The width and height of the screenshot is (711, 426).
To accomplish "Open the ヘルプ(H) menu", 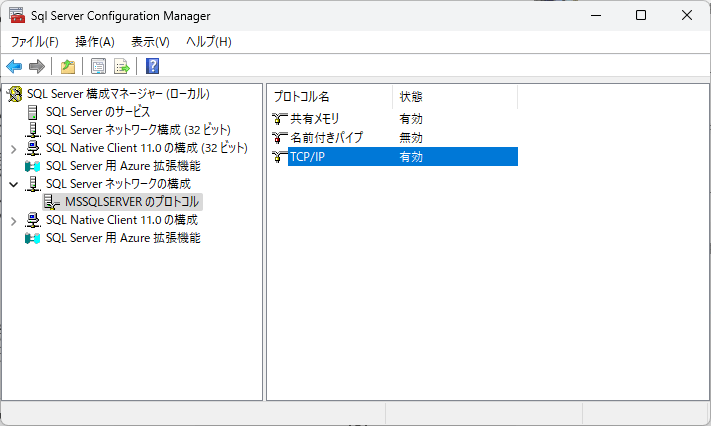I will click(x=209, y=42).
